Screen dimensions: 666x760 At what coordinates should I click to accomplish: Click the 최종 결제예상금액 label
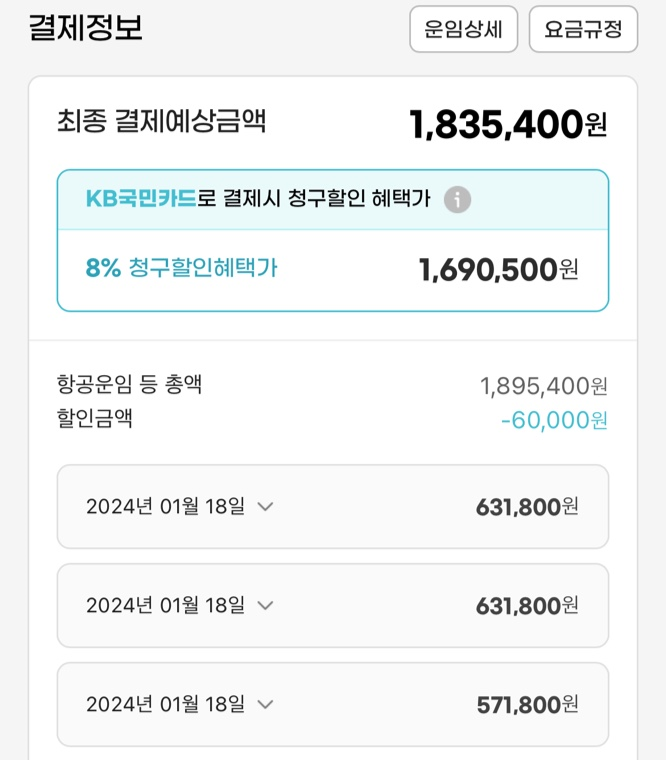coord(161,122)
